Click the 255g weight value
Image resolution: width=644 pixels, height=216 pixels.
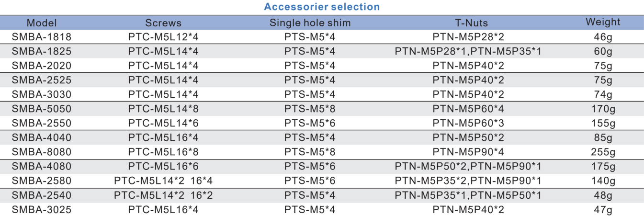603,152
